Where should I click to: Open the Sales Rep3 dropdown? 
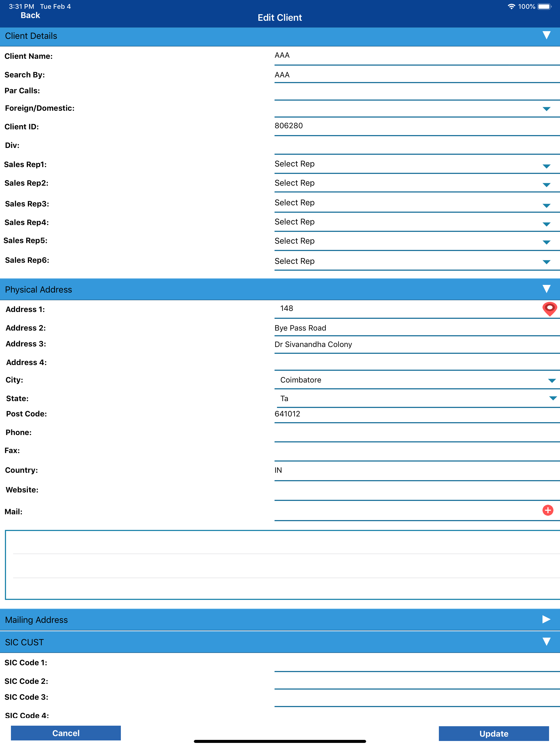pos(417,203)
